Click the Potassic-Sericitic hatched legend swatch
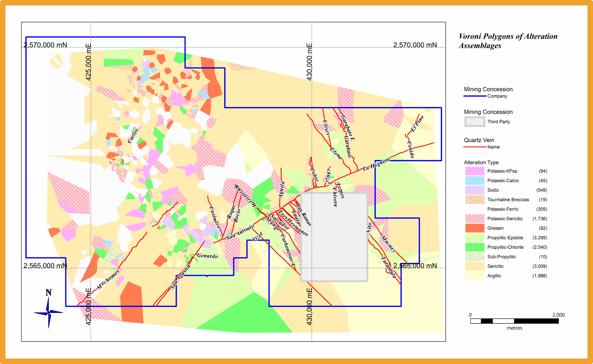Screen dimensions: 593x364 click(x=474, y=219)
